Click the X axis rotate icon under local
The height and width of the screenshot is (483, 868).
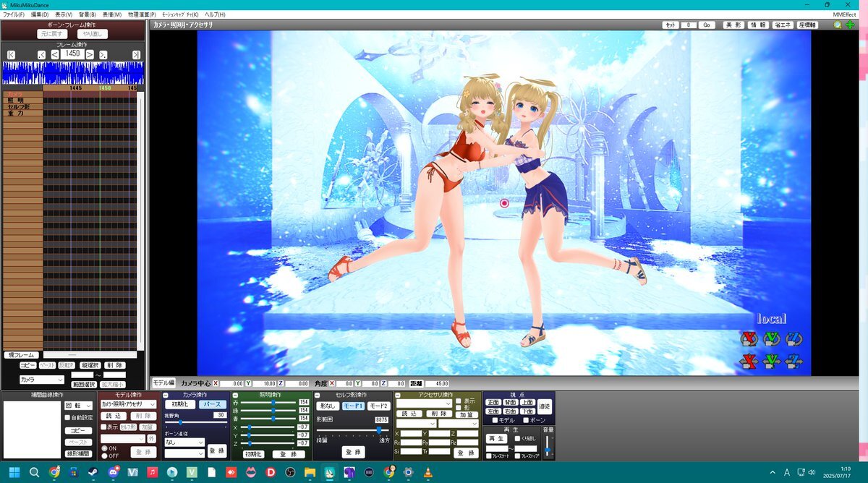[749, 338]
